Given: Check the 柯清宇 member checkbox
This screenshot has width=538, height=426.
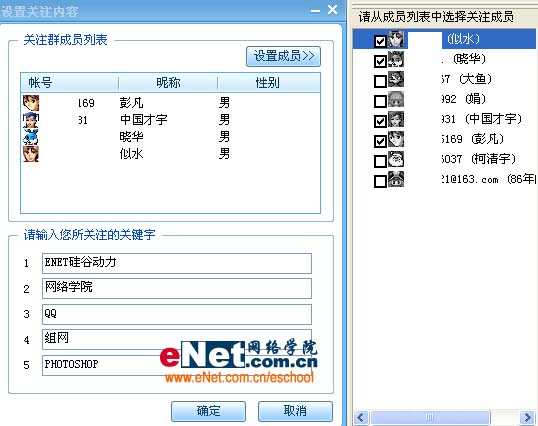Looking at the screenshot, I should point(380,161).
